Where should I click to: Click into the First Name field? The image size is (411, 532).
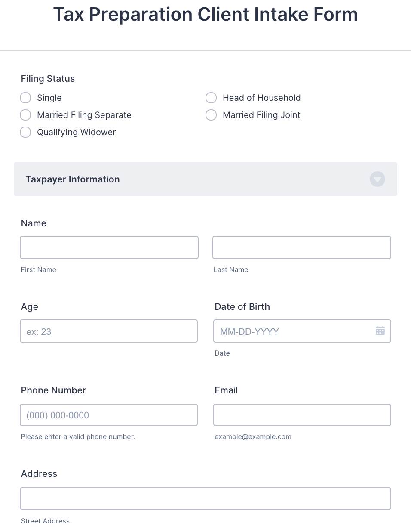(x=109, y=247)
